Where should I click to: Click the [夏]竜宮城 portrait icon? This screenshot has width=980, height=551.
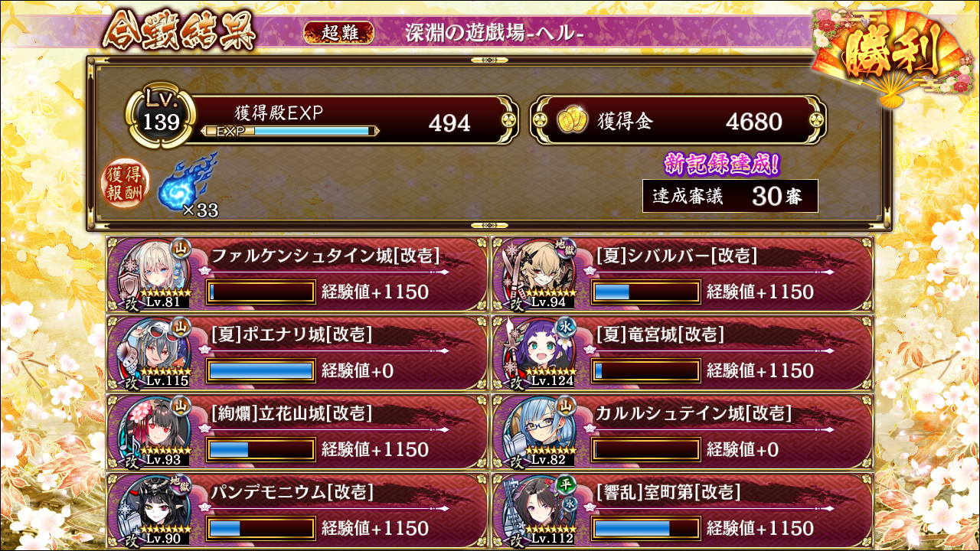(541, 351)
